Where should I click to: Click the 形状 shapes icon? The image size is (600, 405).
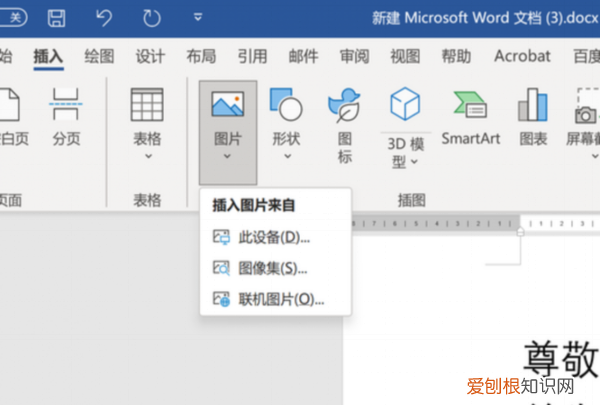[286, 104]
